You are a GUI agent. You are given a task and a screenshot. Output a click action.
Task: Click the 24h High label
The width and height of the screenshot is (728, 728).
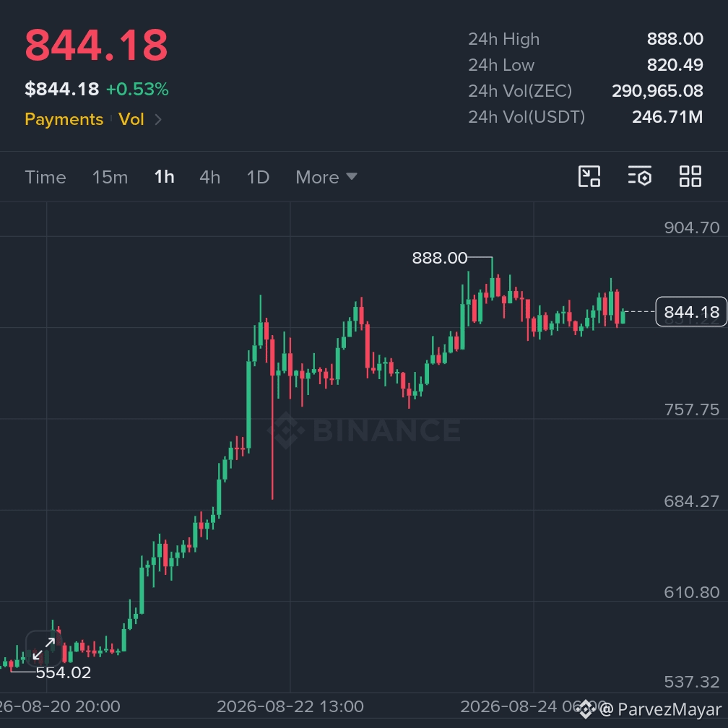click(504, 39)
